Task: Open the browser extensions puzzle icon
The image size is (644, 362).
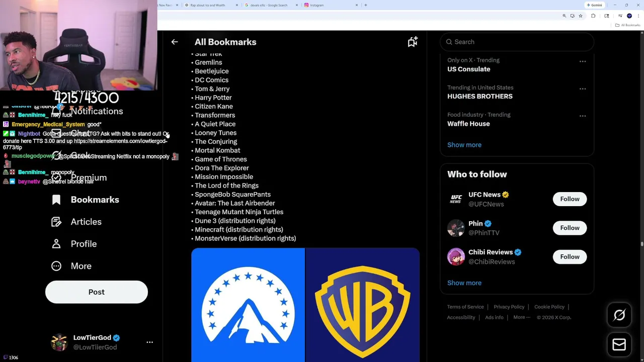Action: coord(593,16)
